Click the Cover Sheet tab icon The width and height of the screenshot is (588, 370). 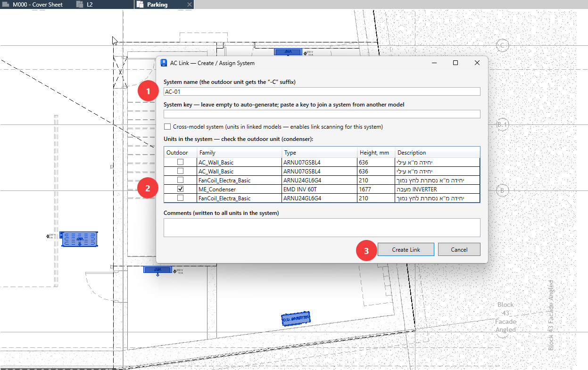tap(6, 4)
